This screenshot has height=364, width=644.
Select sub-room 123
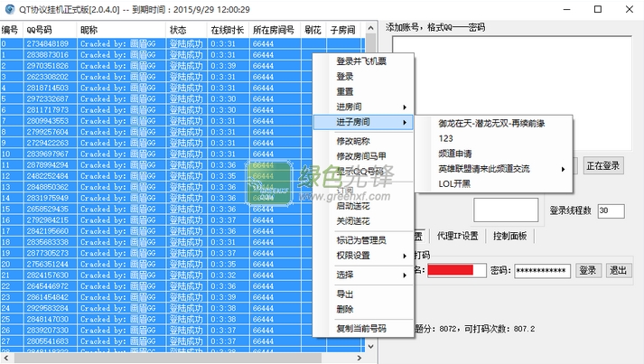pos(493,138)
